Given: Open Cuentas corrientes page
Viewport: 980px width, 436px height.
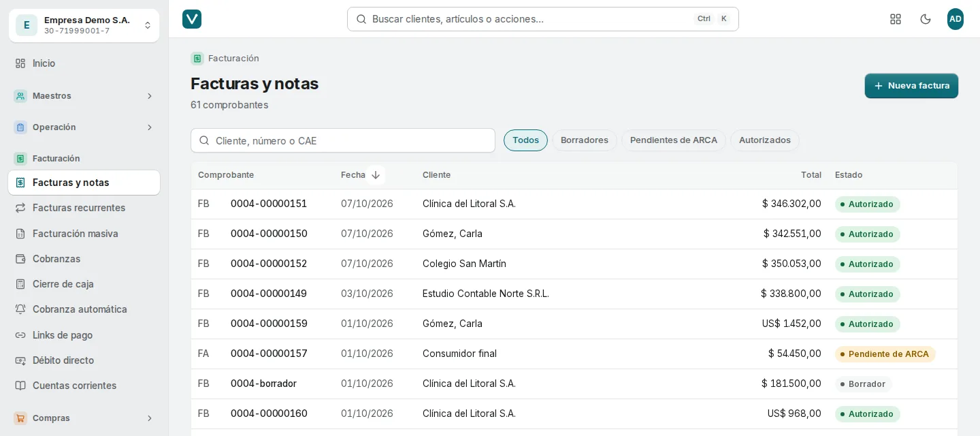Looking at the screenshot, I should coord(84,386).
